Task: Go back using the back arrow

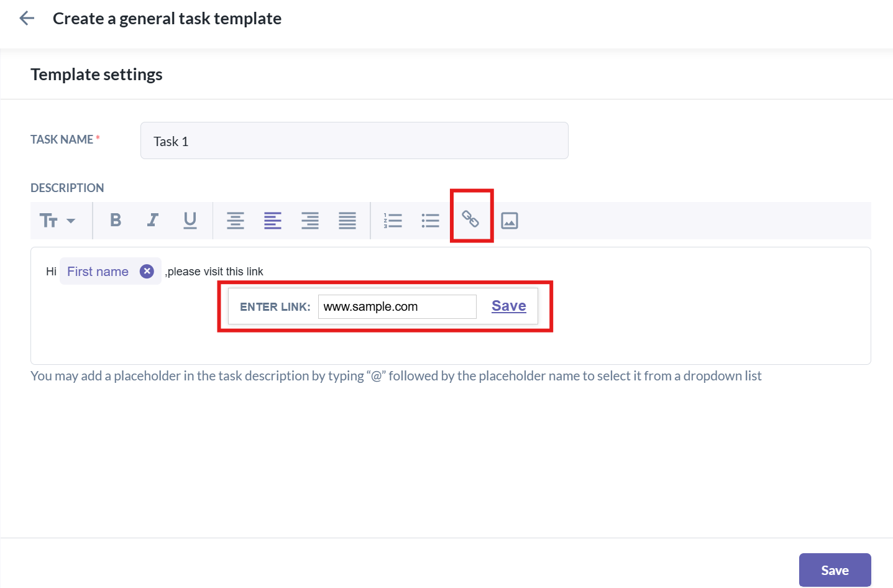Action: pyautogui.click(x=27, y=19)
